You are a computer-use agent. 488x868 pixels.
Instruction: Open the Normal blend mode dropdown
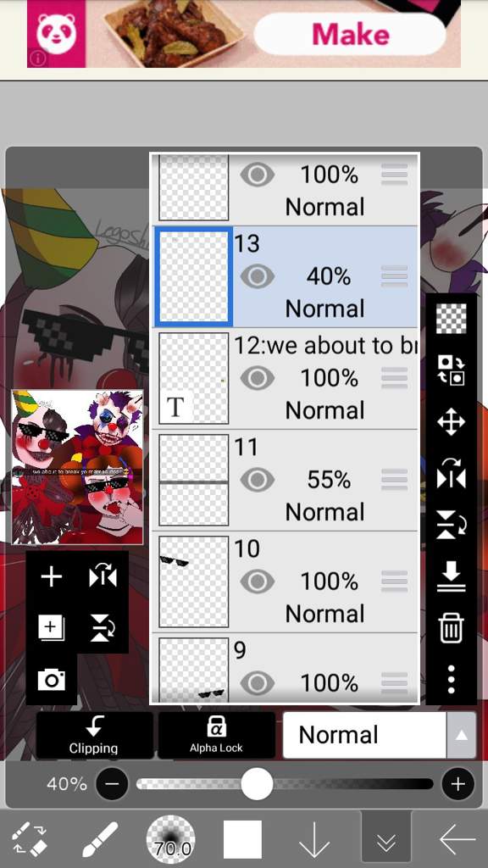tap(379, 735)
